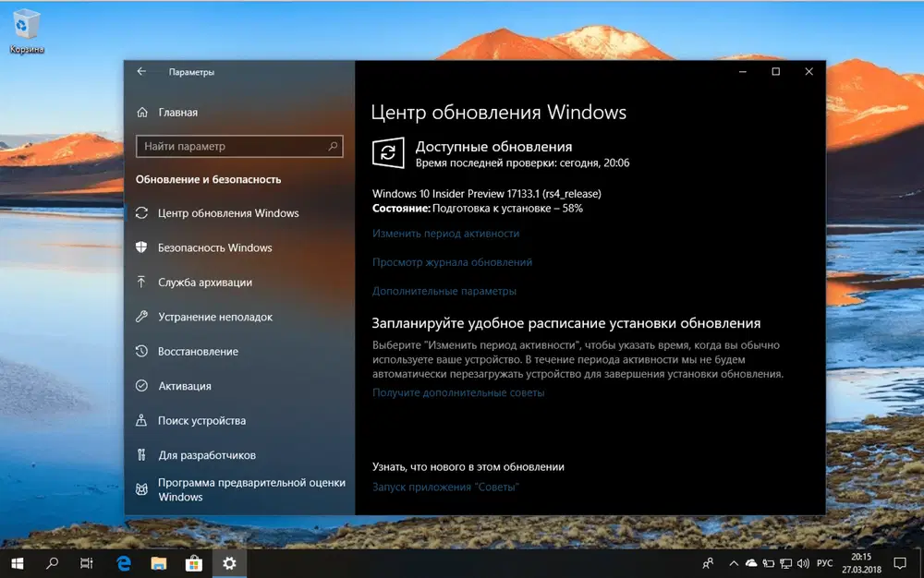The width and height of the screenshot is (924, 578).
Task: Click Запуск приложения "Советы" link
Action: [445, 487]
